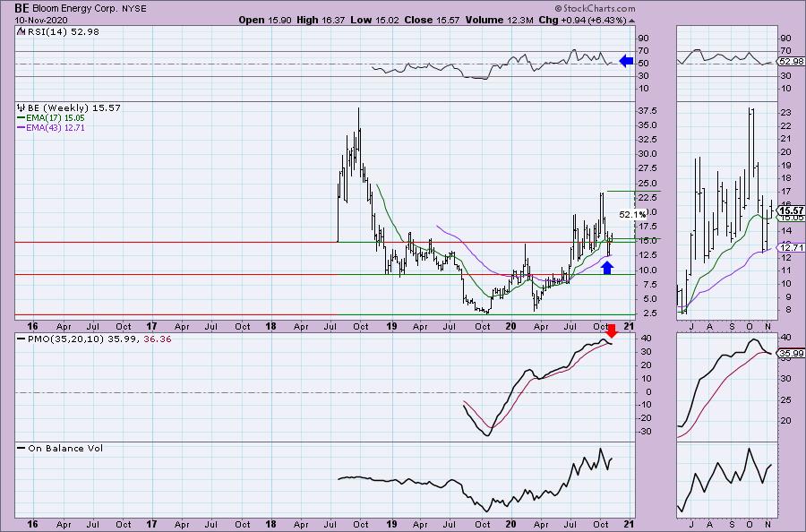Click the 15.57 price tag in zoom panel
Image resolution: width=806 pixels, height=532 pixels.
coord(791,210)
